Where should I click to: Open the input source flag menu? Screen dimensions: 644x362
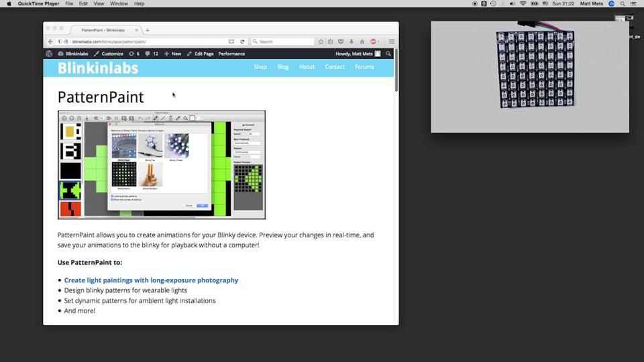(x=545, y=4)
